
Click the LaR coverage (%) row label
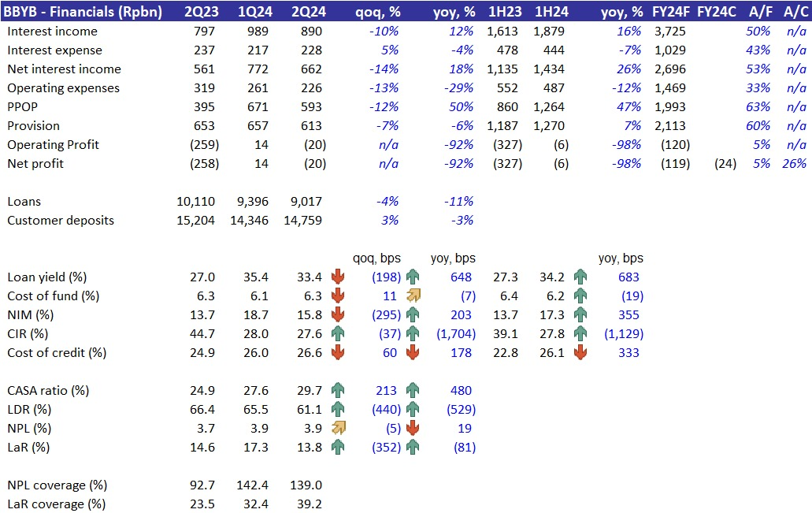(x=56, y=504)
